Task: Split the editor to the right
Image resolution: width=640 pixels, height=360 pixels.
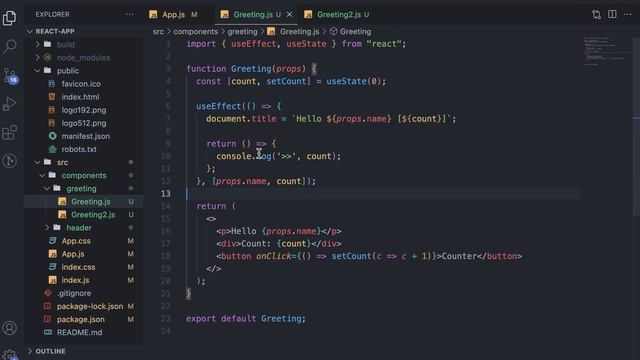Action: [612, 14]
